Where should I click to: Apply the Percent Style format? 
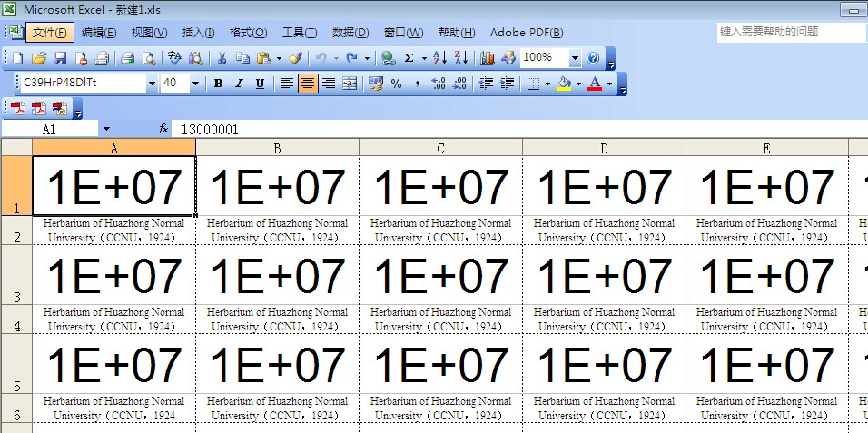click(397, 84)
